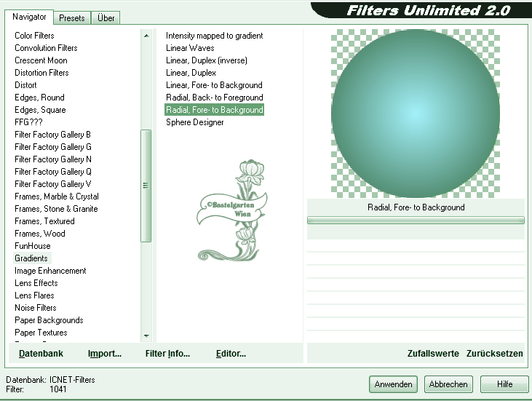
Task: Choose Frames, Marble & Crystal
Action: click(57, 196)
